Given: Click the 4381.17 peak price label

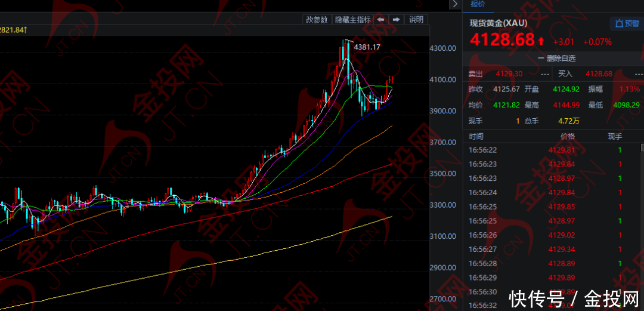Looking at the screenshot, I should (x=367, y=47).
